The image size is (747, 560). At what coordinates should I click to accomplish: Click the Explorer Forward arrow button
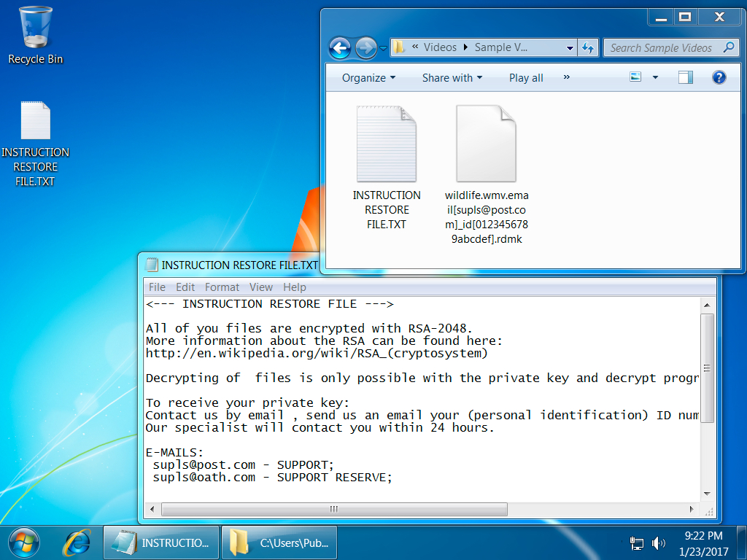(366, 47)
